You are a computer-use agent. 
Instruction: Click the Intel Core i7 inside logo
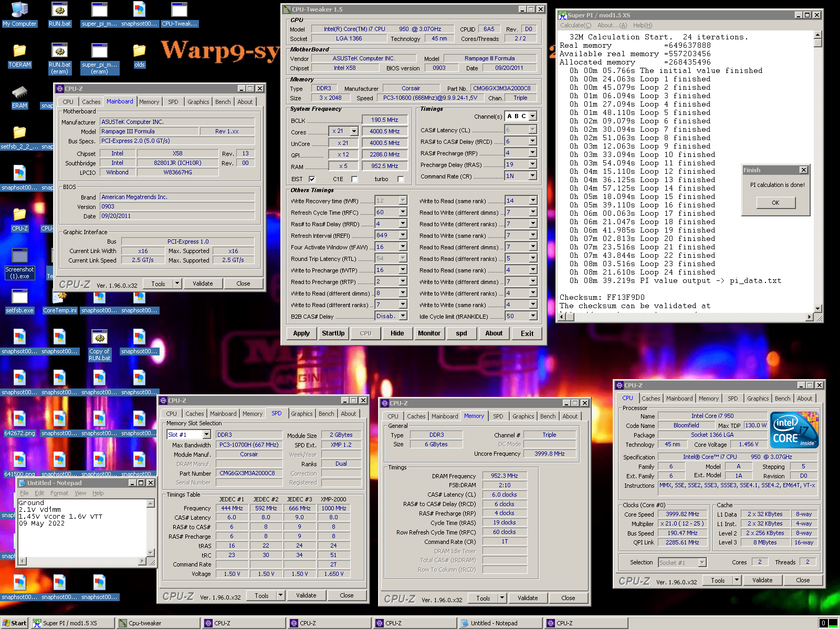[x=795, y=430]
